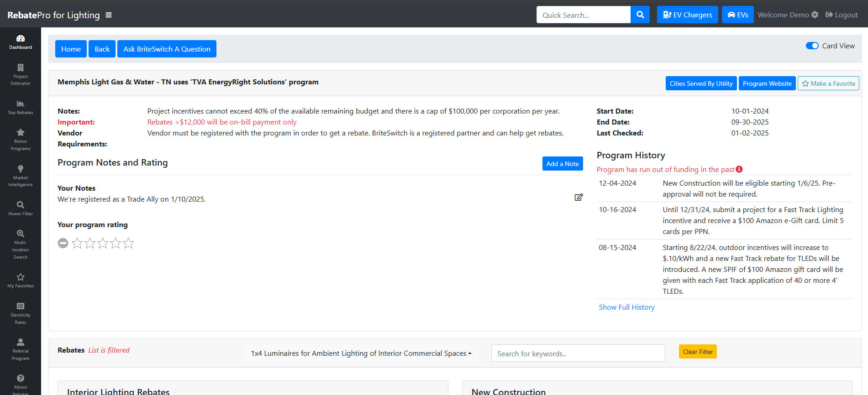
Task: Open Cities Served By Utility
Action: coord(701,83)
